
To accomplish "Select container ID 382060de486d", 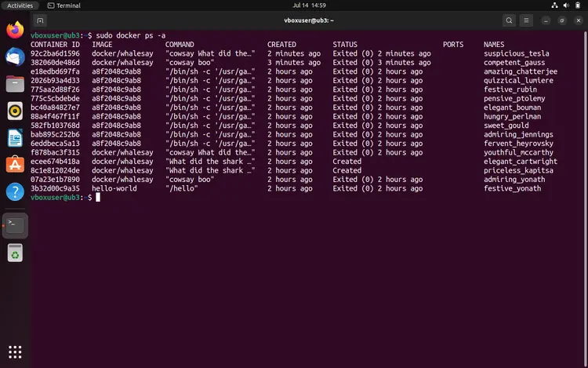I will (55, 62).
